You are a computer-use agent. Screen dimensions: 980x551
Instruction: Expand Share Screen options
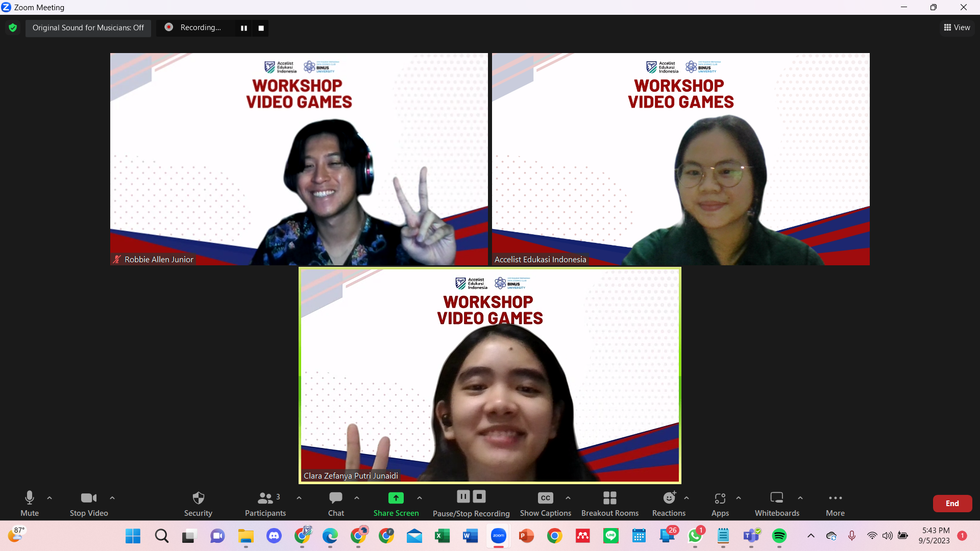(x=420, y=498)
